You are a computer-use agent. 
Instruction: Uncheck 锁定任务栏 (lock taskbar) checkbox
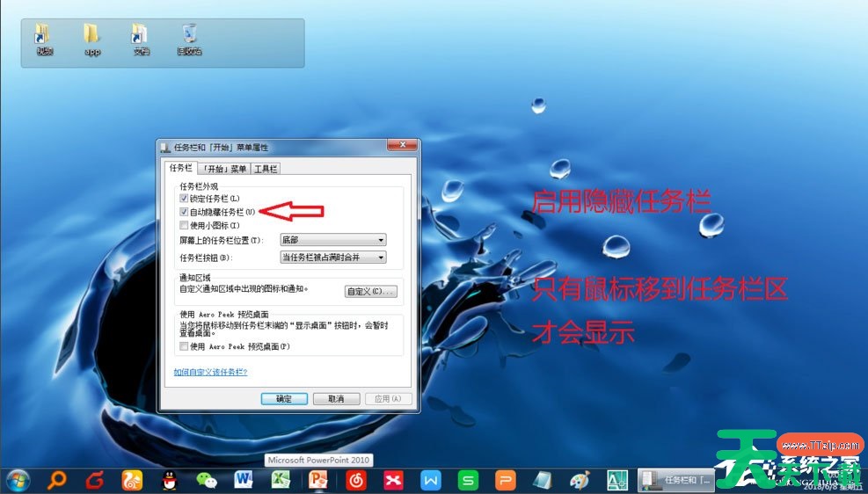point(184,199)
